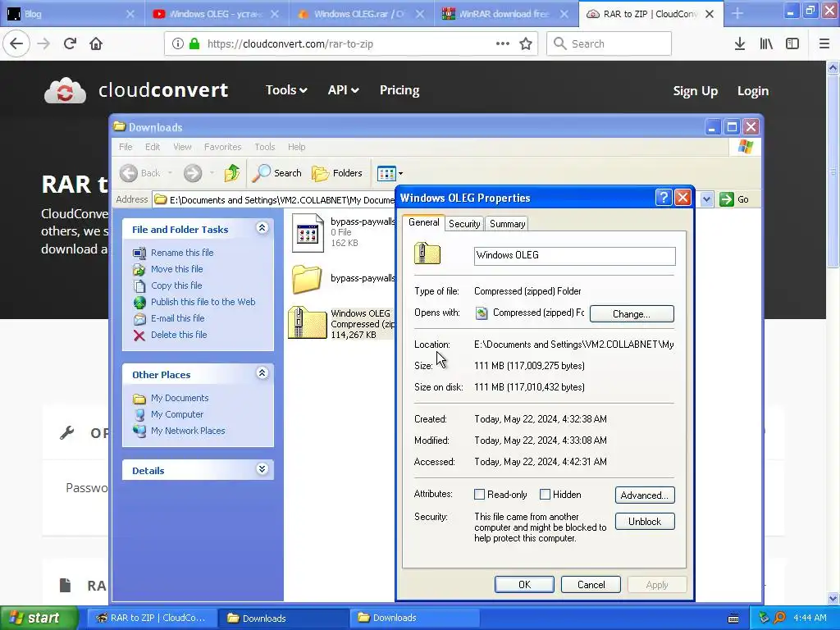The width and height of the screenshot is (840, 630).
Task: Open page actions three-dot menu
Action: tap(503, 43)
